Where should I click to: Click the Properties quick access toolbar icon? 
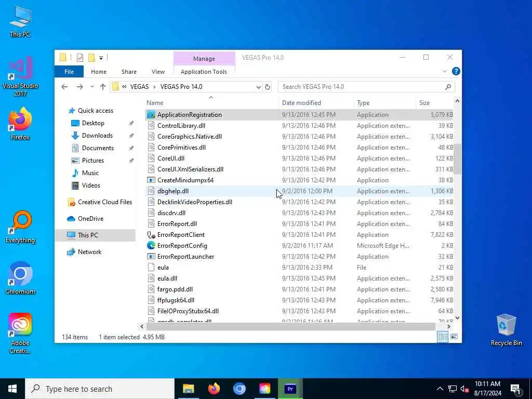[79, 58]
